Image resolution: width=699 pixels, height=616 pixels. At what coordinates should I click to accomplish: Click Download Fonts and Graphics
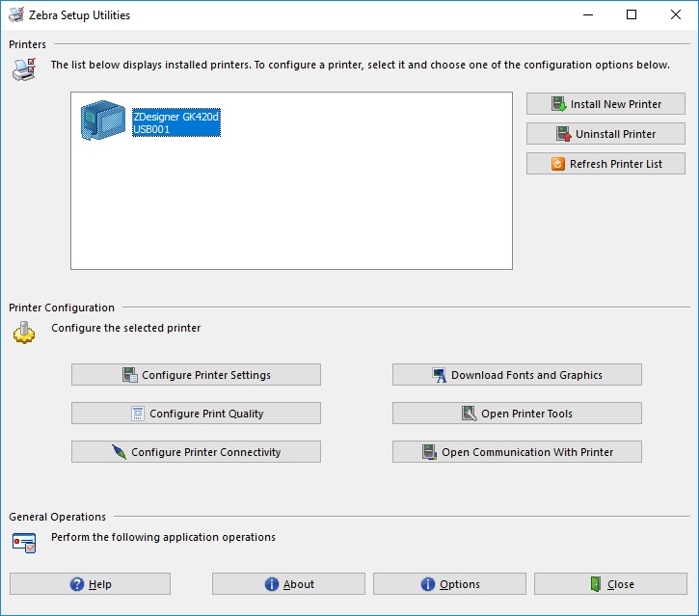(x=516, y=375)
